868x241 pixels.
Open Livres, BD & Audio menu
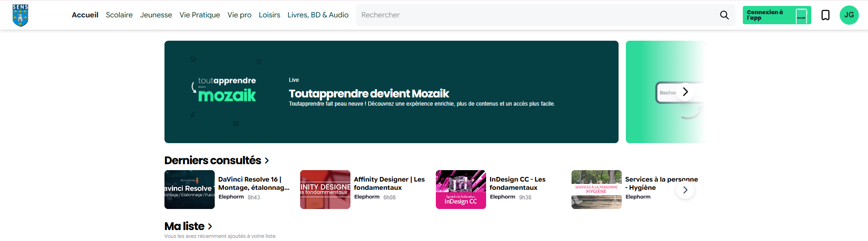[318, 15]
